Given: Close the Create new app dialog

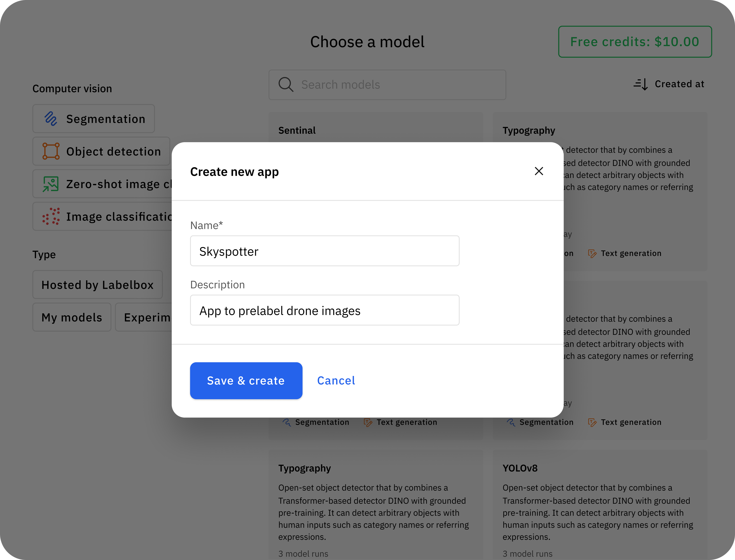Looking at the screenshot, I should tap(539, 171).
